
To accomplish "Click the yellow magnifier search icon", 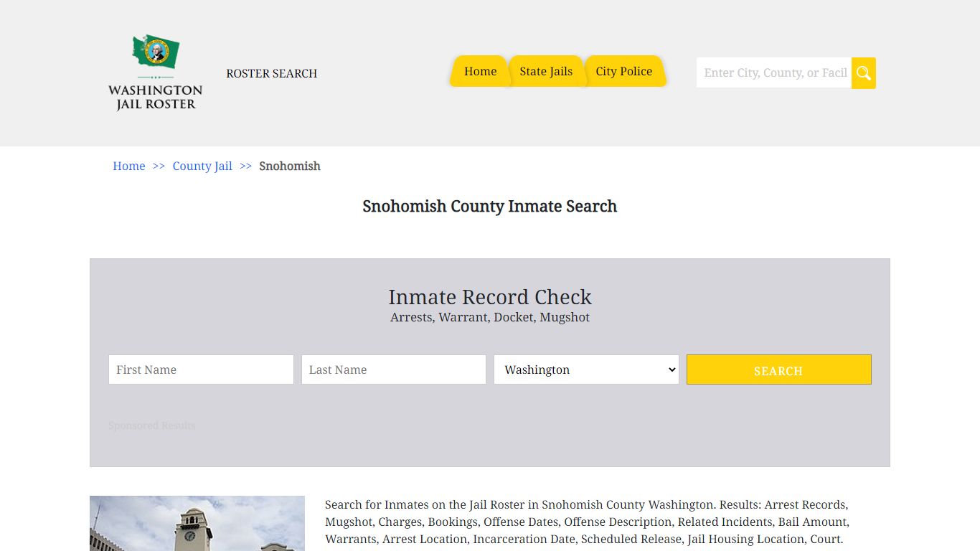I will pyautogui.click(x=864, y=73).
